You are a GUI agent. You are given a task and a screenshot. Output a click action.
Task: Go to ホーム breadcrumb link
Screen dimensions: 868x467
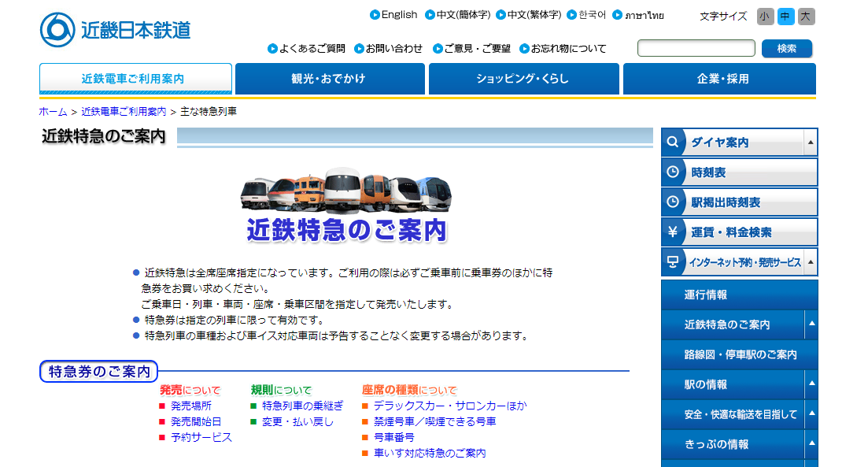pyautogui.click(x=54, y=111)
